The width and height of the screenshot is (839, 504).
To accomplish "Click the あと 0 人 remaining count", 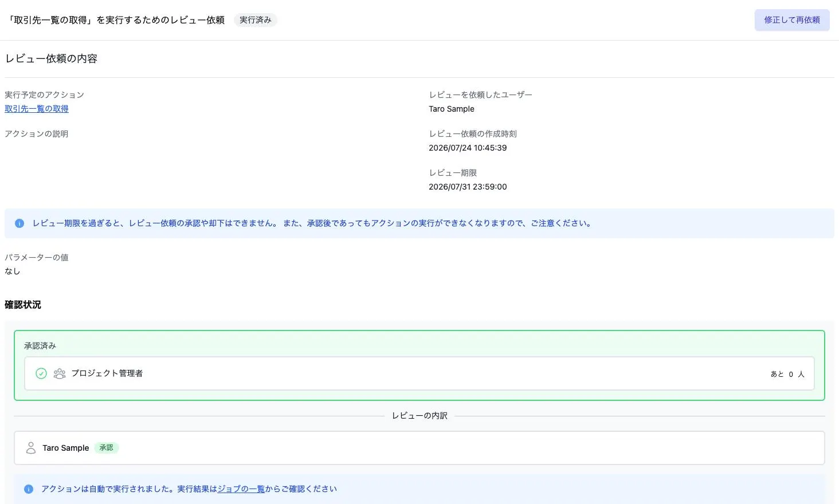I will coord(787,374).
